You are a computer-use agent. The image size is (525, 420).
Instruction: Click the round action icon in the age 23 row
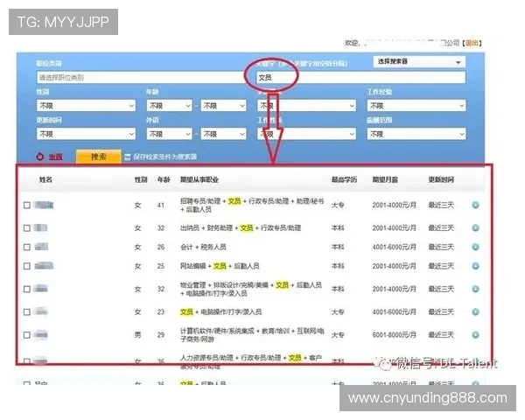click(475, 312)
